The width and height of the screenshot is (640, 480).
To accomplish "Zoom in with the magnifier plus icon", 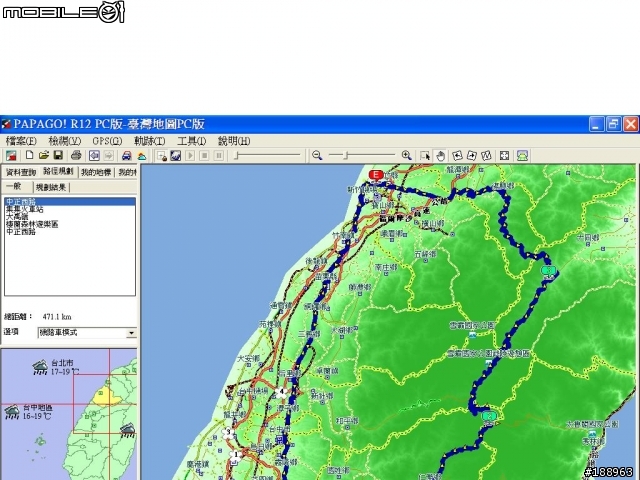I will (406, 156).
